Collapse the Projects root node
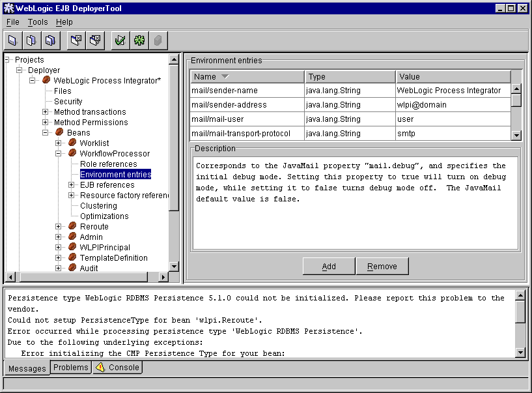532x393 pixels. (7, 60)
